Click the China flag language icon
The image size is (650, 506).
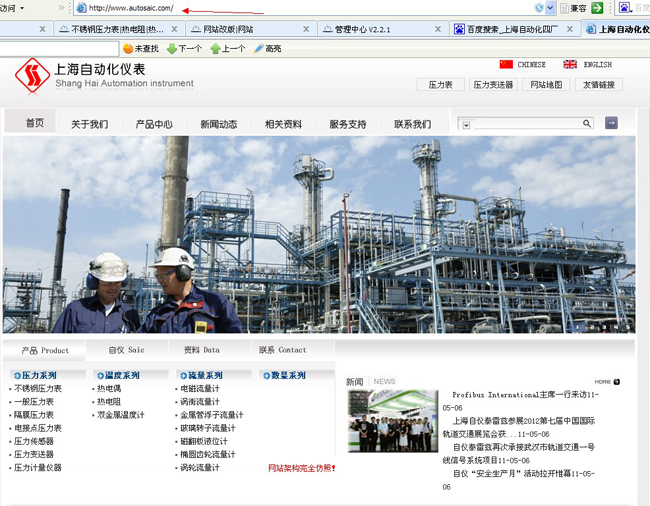506,64
